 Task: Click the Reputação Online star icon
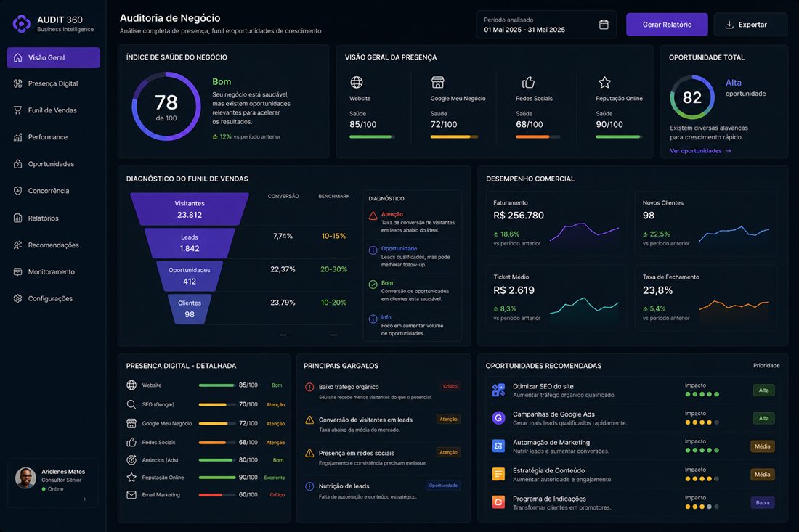pyautogui.click(x=604, y=82)
